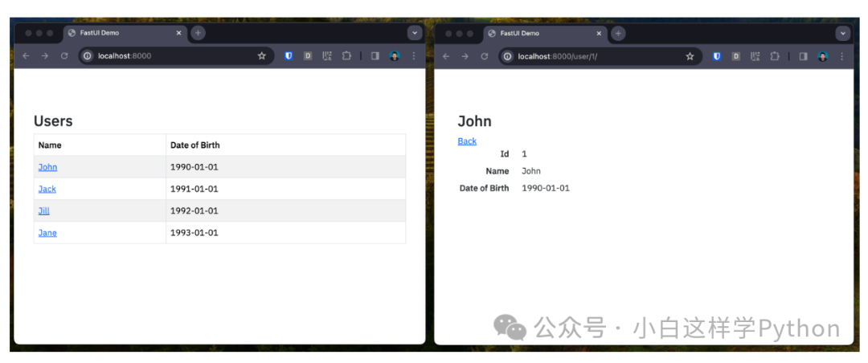Reload the localhost:8000 page in left window
The width and height of the screenshot is (868, 363).
click(64, 56)
